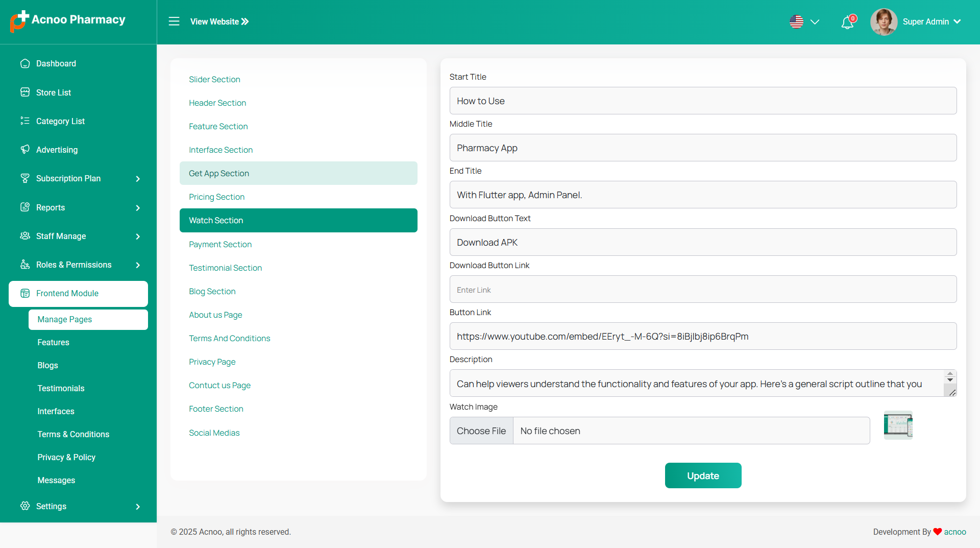Open the notification bell
Viewport: 980px width, 548px height.
pos(847,22)
